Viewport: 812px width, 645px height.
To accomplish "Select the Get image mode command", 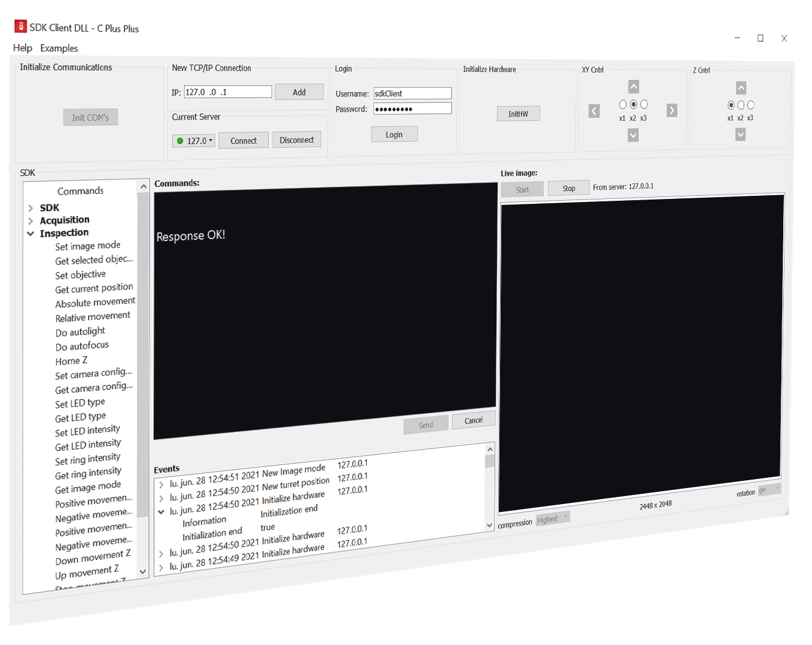I will tap(88, 487).
